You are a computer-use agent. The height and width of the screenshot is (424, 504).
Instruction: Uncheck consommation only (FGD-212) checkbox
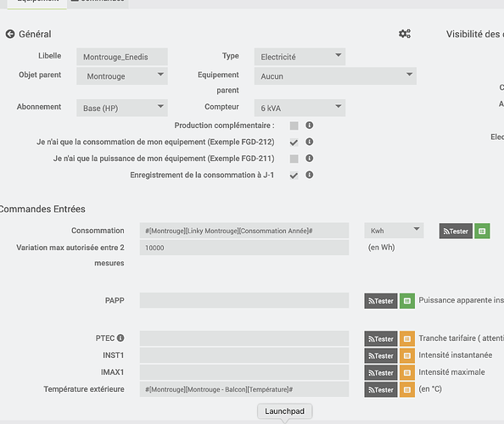click(x=294, y=142)
